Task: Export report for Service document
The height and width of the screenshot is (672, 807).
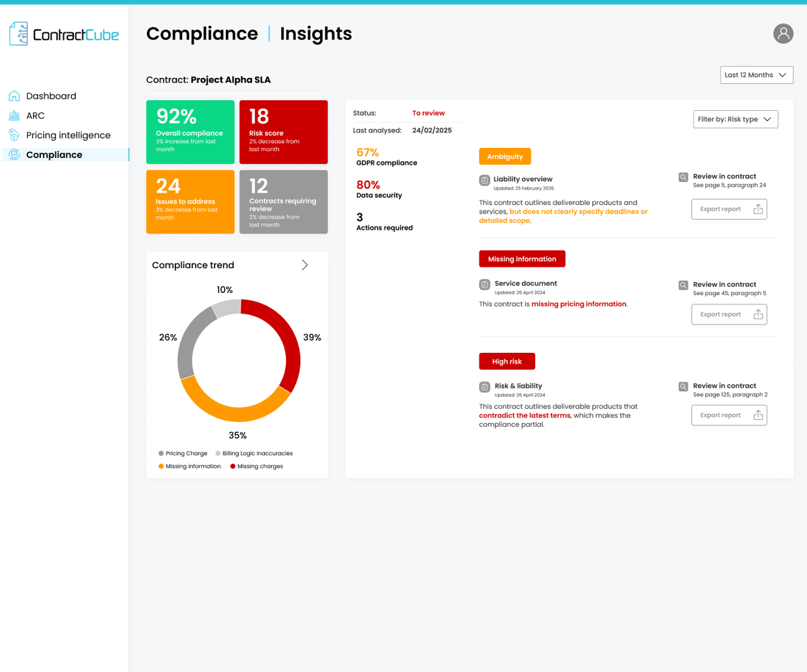Action: coord(729,314)
